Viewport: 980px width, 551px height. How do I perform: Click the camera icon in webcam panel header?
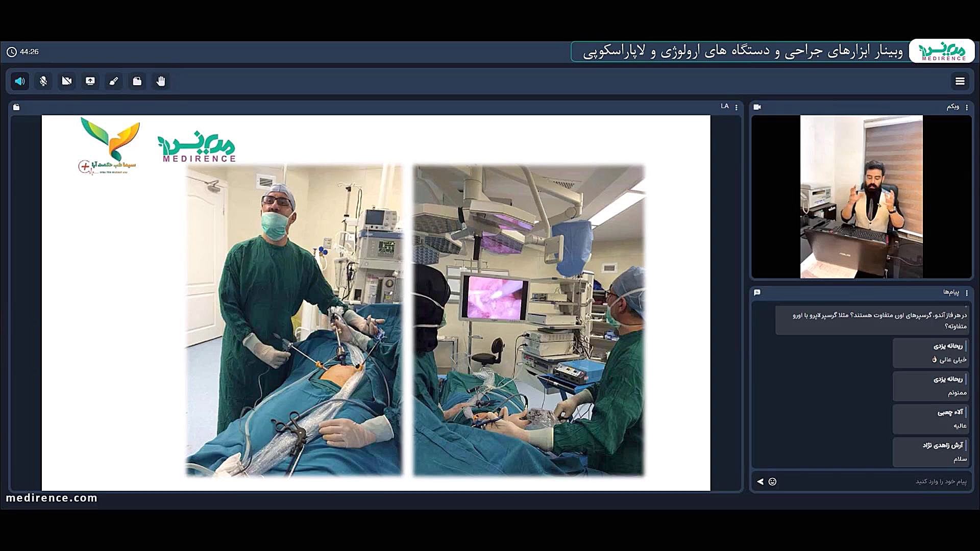tap(757, 107)
